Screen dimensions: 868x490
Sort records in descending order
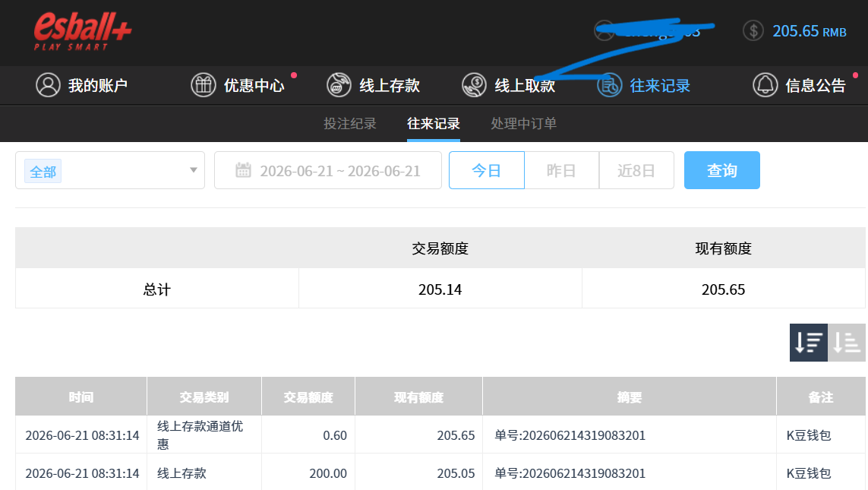tap(808, 343)
